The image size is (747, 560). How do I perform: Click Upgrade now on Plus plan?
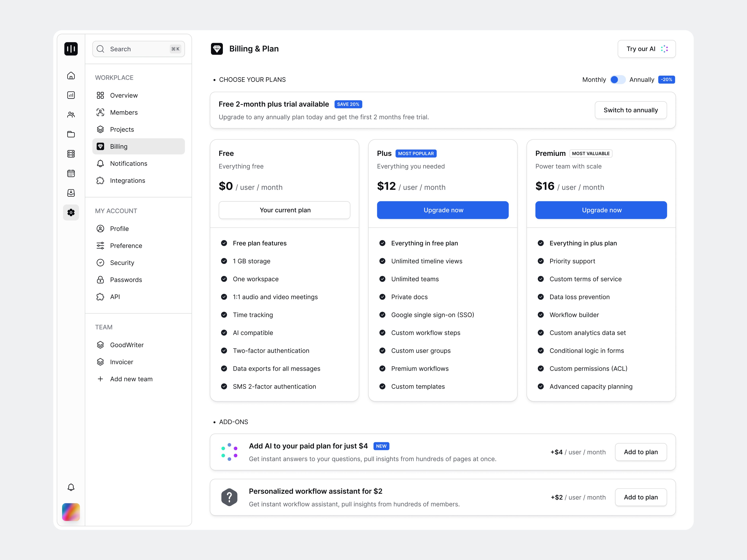443,210
